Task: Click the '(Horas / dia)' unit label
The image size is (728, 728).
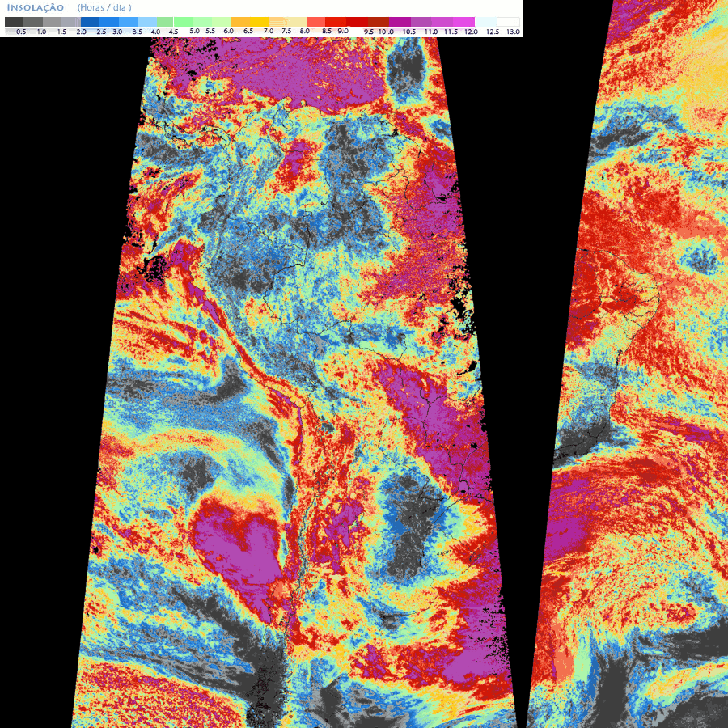Action: pos(104,7)
